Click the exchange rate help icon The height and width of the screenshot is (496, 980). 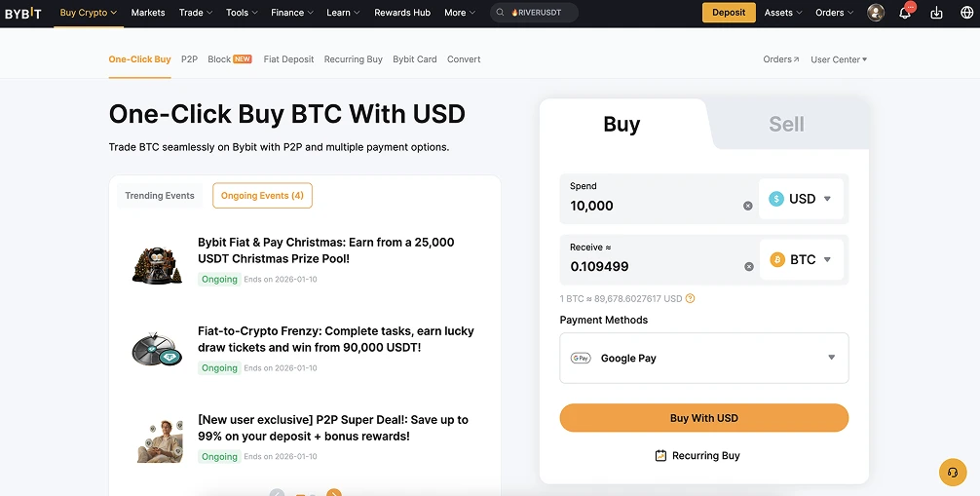coord(690,298)
